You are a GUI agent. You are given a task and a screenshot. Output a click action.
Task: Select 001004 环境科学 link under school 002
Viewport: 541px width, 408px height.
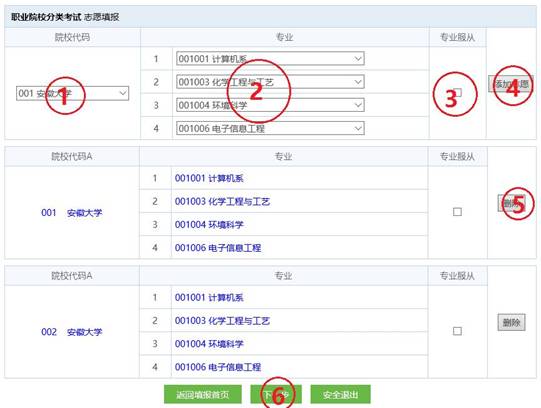[209, 344]
